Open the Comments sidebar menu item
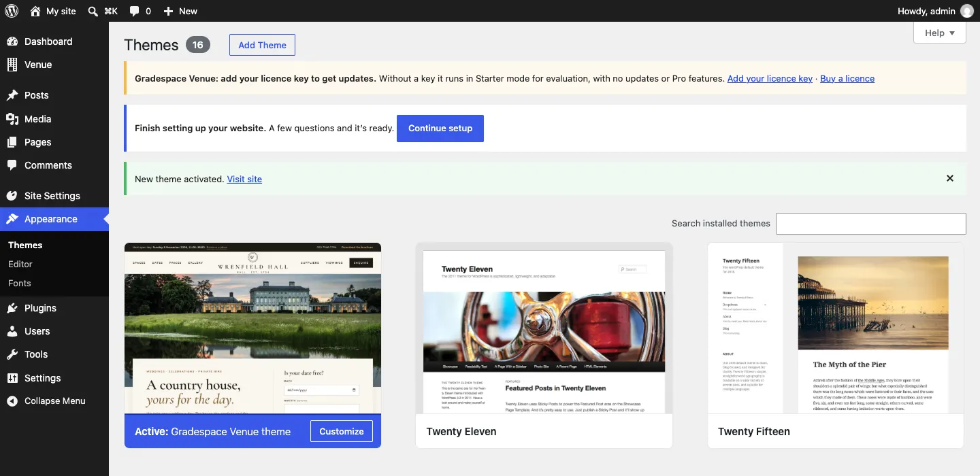 (54, 165)
